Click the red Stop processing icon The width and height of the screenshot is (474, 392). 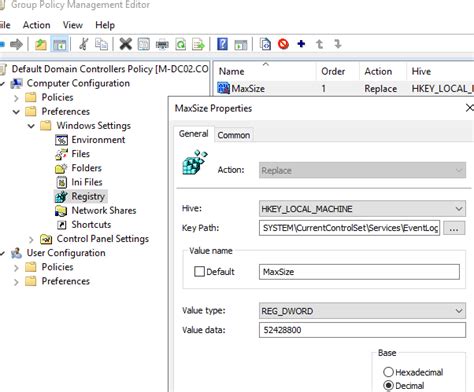tap(283, 44)
